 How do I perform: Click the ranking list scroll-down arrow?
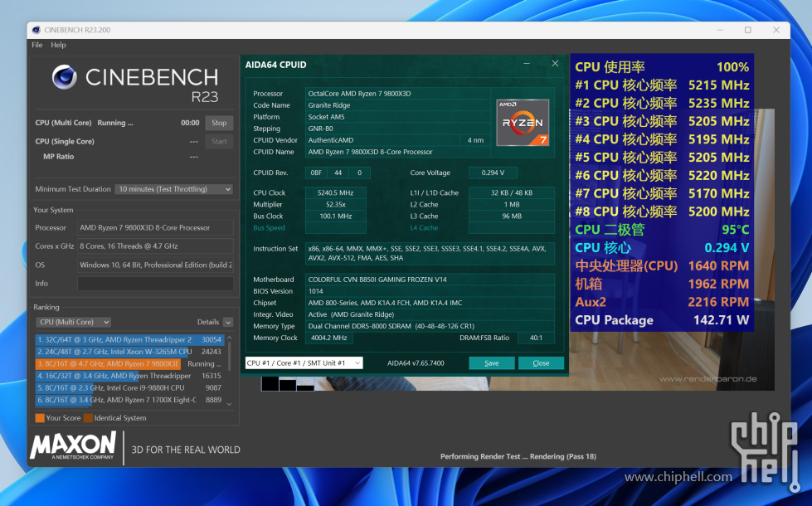[x=230, y=404]
